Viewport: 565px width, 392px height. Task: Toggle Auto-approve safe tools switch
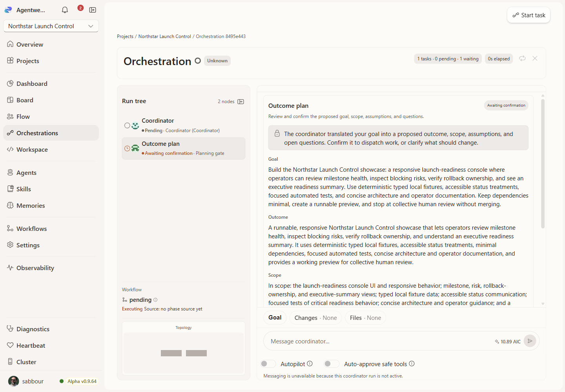[x=332, y=364]
